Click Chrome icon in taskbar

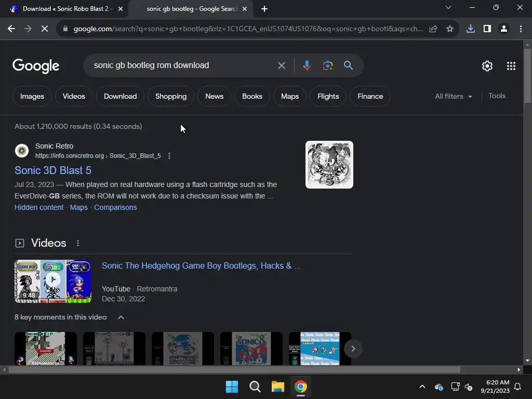click(301, 387)
